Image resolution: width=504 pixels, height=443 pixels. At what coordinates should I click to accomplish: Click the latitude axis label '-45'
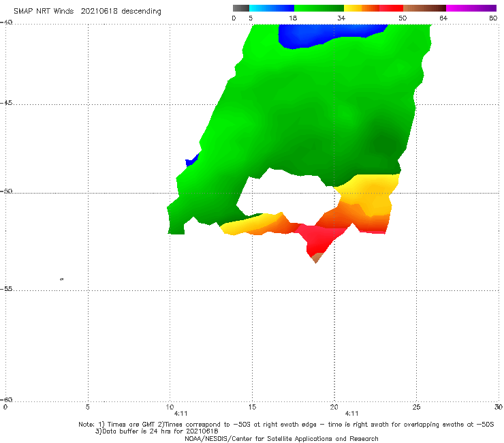coord(6,103)
